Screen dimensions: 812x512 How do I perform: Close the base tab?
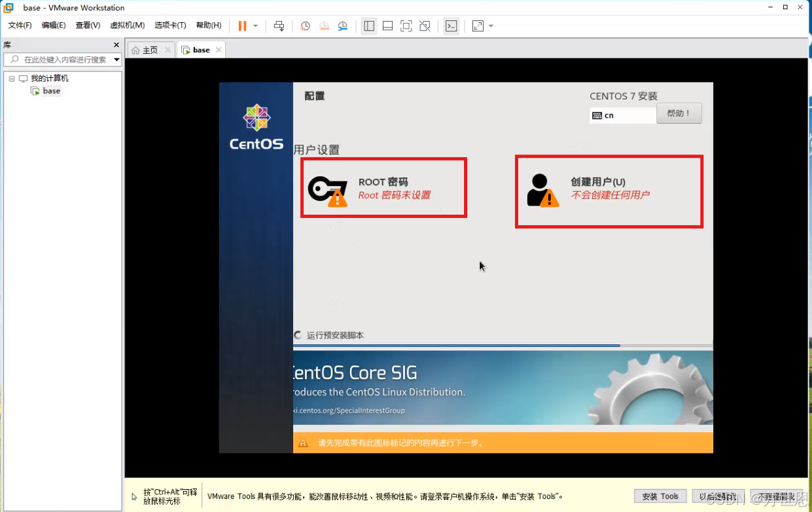pyautogui.click(x=219, y=50)
